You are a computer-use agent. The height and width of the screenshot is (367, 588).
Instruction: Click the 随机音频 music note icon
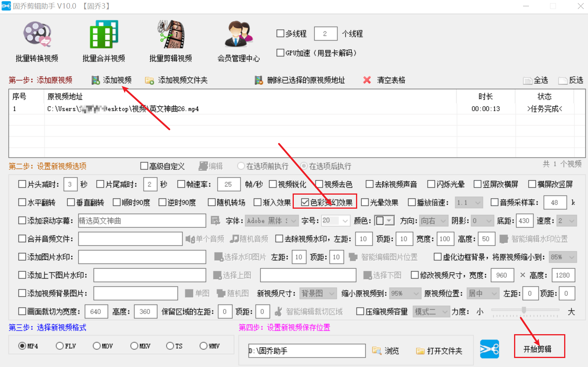click(234, 238)
